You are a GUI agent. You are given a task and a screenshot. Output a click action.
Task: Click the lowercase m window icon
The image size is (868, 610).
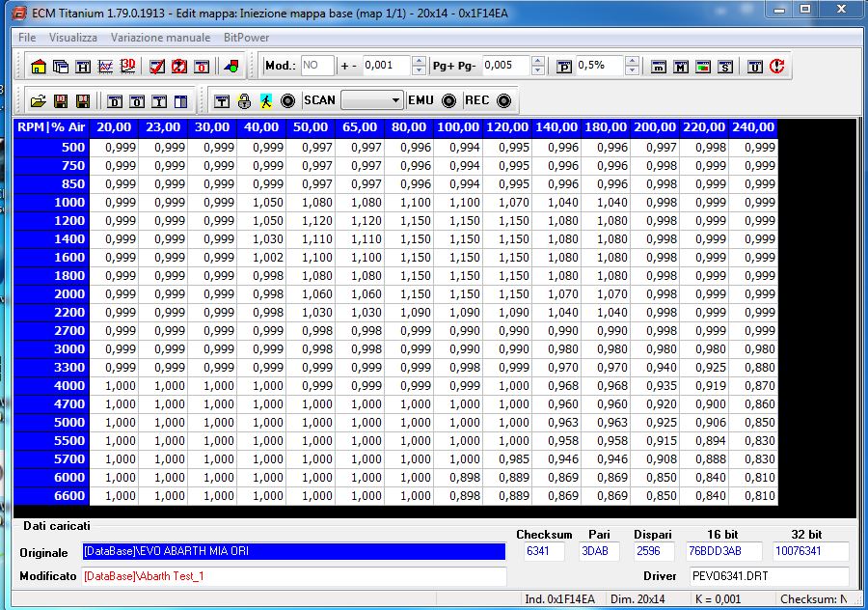point(658,67)
